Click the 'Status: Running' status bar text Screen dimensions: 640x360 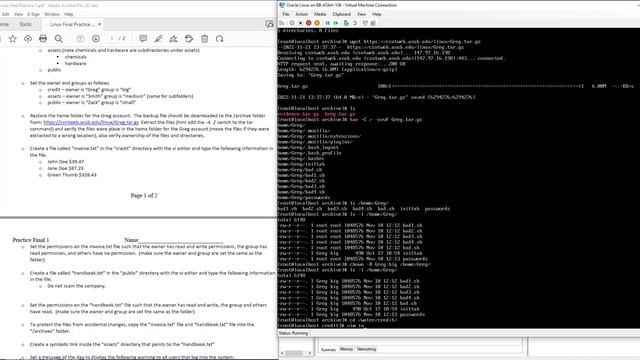tap(293, 333)
